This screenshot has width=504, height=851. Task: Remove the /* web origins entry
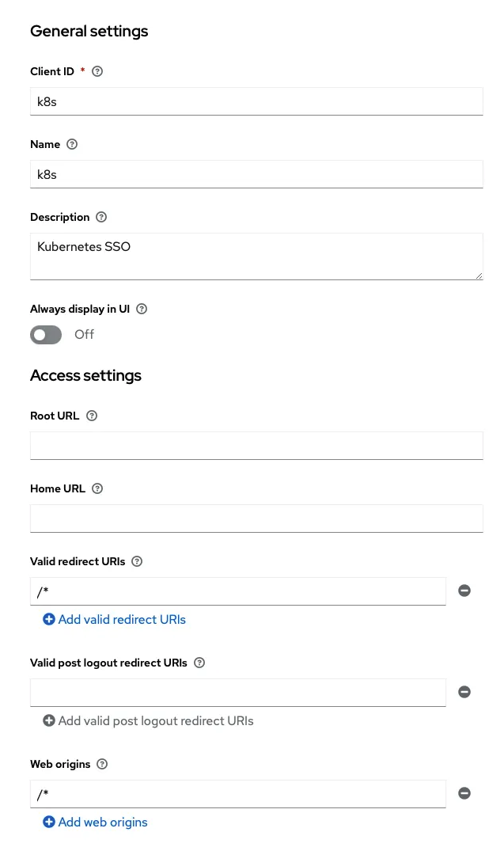(464, 793)
